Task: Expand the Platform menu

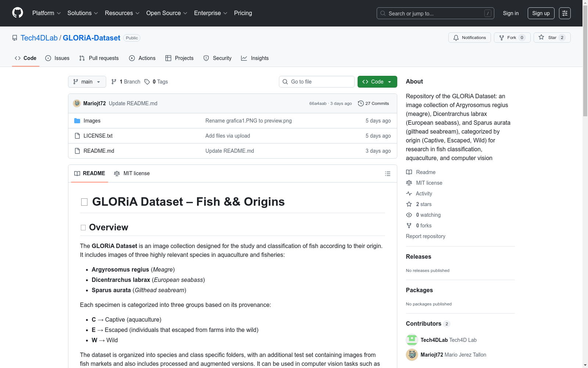Action: (47, 13)
